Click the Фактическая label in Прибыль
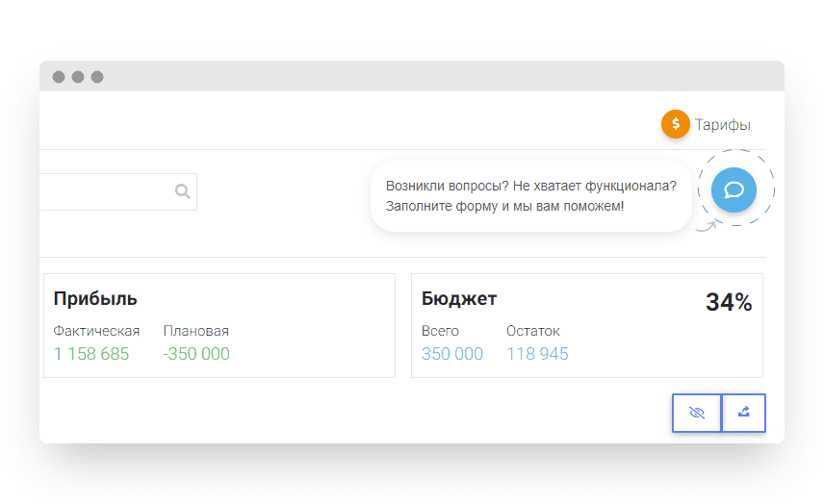This screenshot has width=824, height=504. pos(96,331)
